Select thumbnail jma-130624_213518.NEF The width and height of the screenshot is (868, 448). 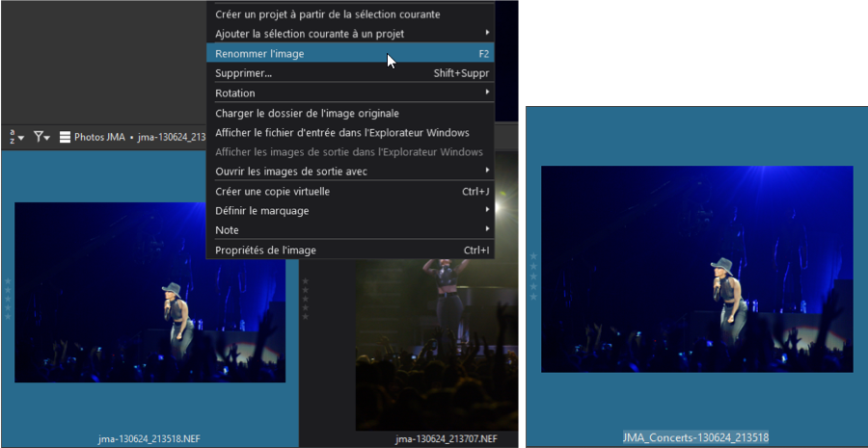point(150,292)
